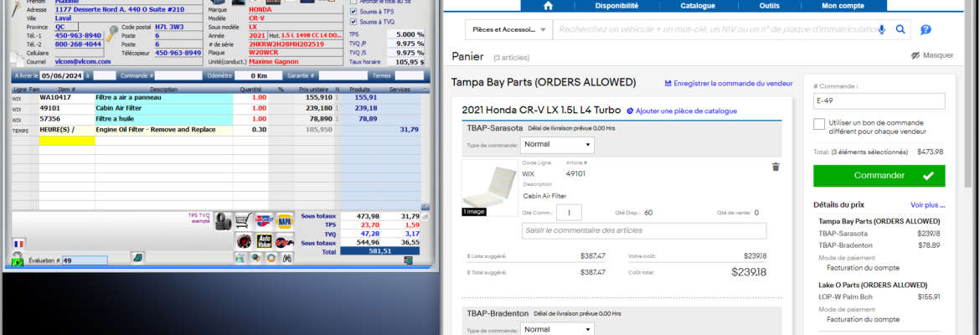
Task: Click the yellow empty item cell
Action: pos(67,141)
